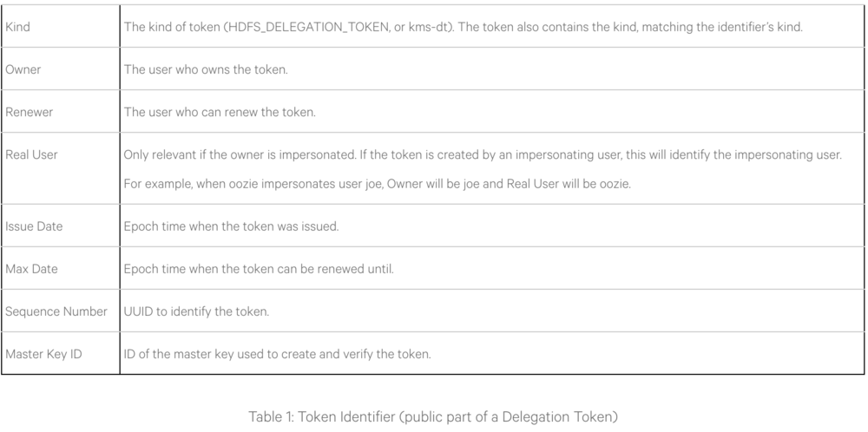The width and height of the screenshot is (868, 432).
Task: Click the master key ID description text
Action: point(278,354)
